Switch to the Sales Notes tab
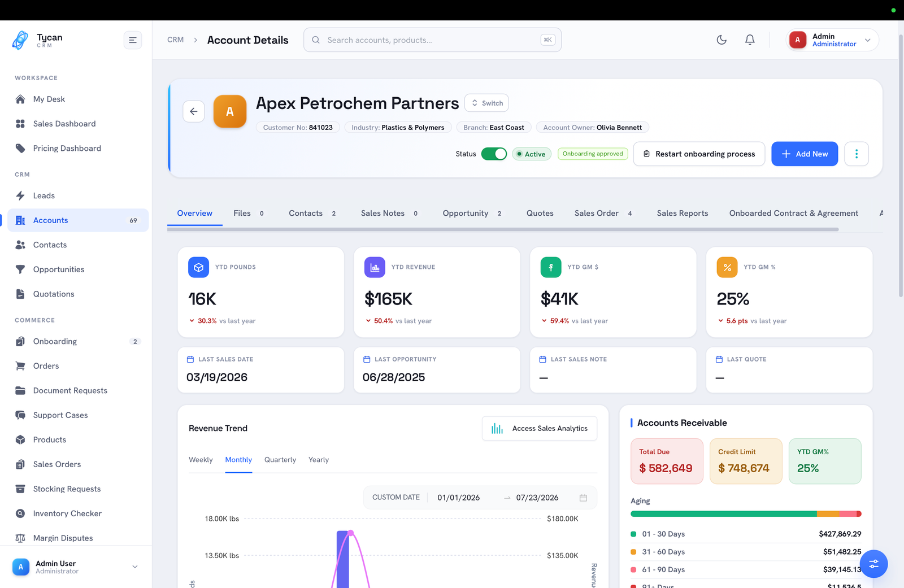The width and height of the screenshot is (904, 588). [x=389, y=213]
